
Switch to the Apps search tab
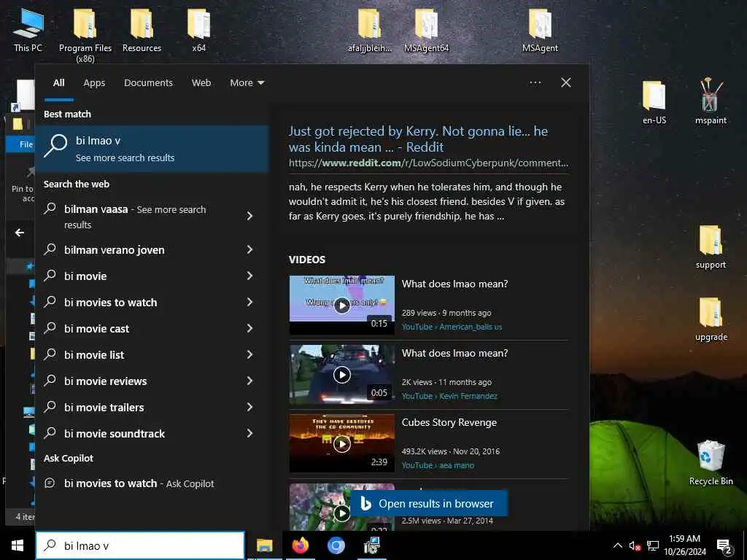click(94, 83)
